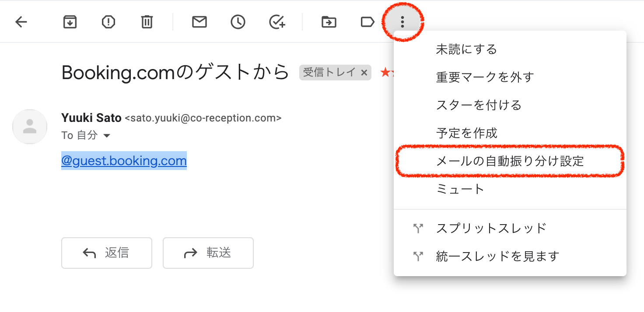644x312 pixels.
Task: Open メールの自動振り分け設定
Action: (x=510, y=161)
